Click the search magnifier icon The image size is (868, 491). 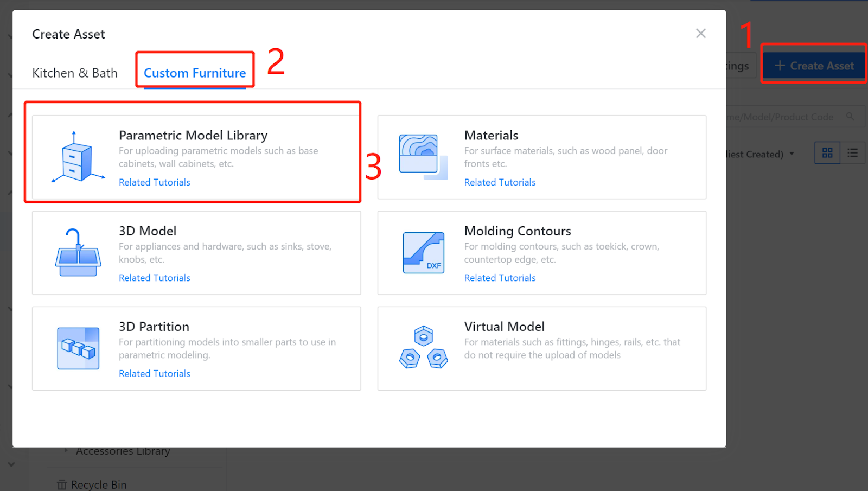pos(850,117)
